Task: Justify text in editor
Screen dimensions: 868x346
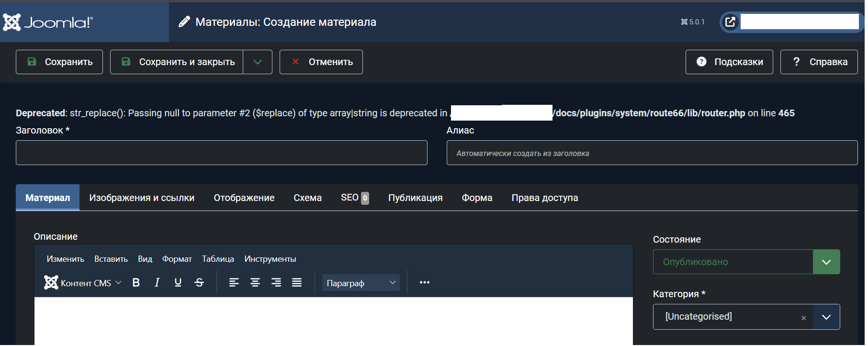Action: tap(297, 282)
